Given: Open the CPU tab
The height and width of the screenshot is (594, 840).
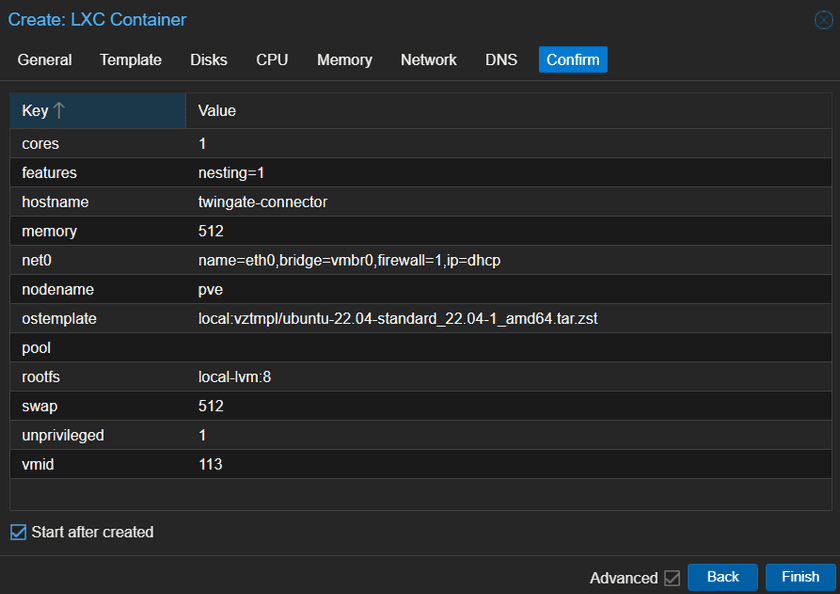Looking at the screenshot, I should point(271,60).
